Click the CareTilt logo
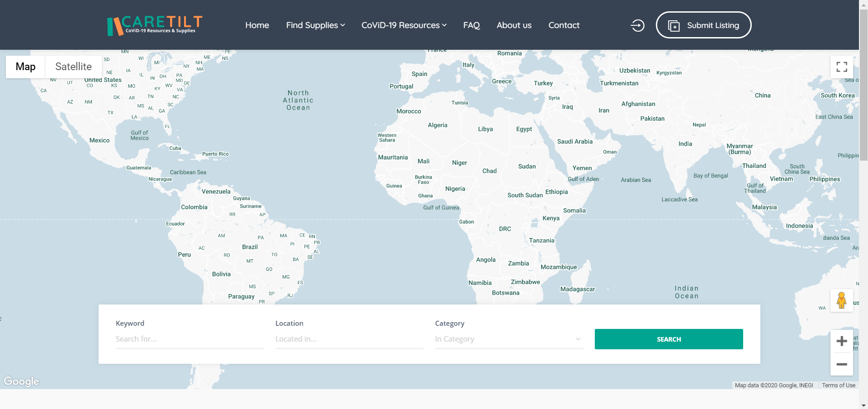This screenshot has width=868, height=409. click(x=155, y=25)
